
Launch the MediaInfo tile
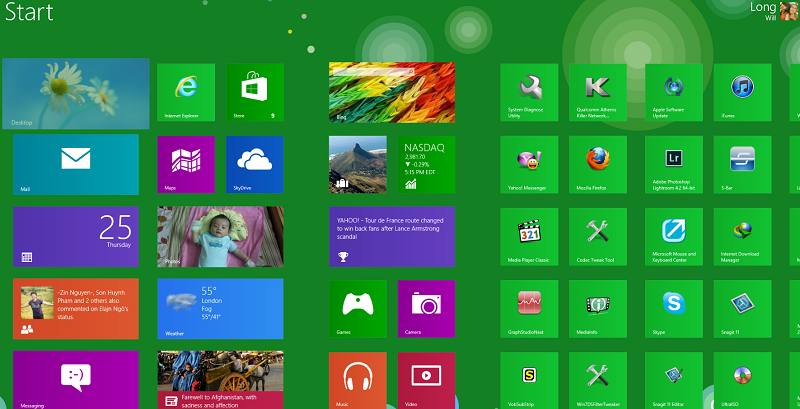click(x=597, y=309)
